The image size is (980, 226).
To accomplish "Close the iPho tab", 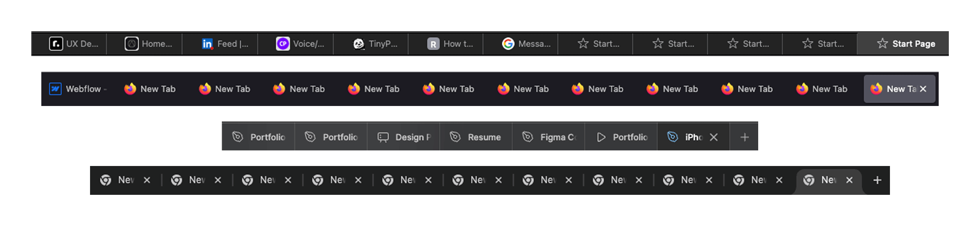I will 714,137.
